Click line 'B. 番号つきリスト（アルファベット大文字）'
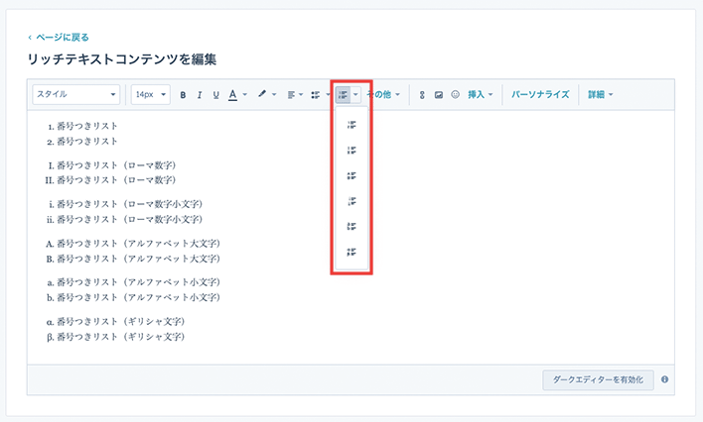The width and height of the screenshot is (703, 422). pyautogui.click(x=133, y=259)
